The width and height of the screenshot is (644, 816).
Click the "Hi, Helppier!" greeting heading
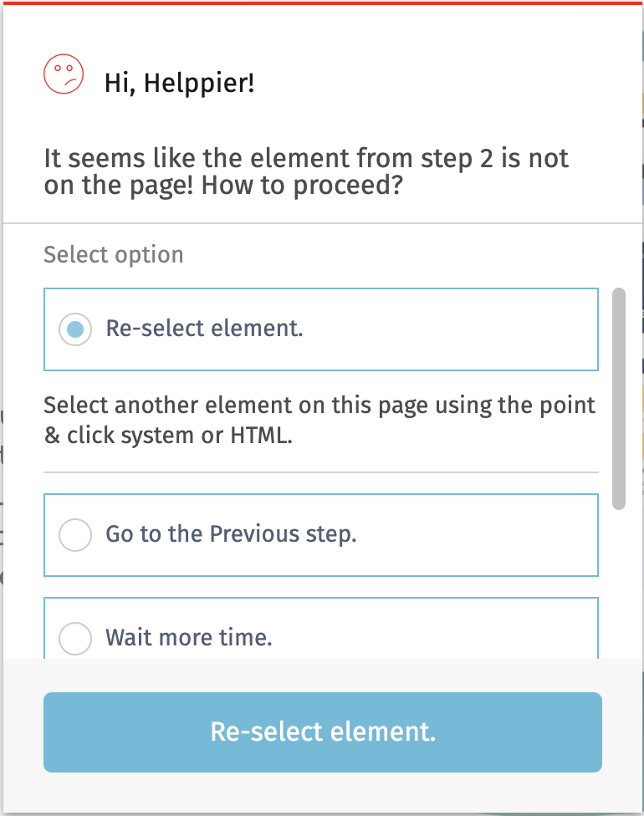pos(179,83)
